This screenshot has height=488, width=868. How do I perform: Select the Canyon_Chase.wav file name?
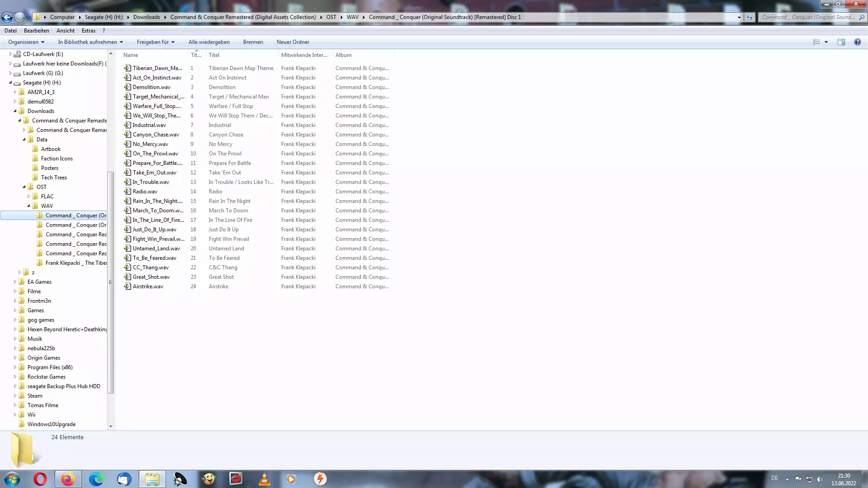click(156, 135)
